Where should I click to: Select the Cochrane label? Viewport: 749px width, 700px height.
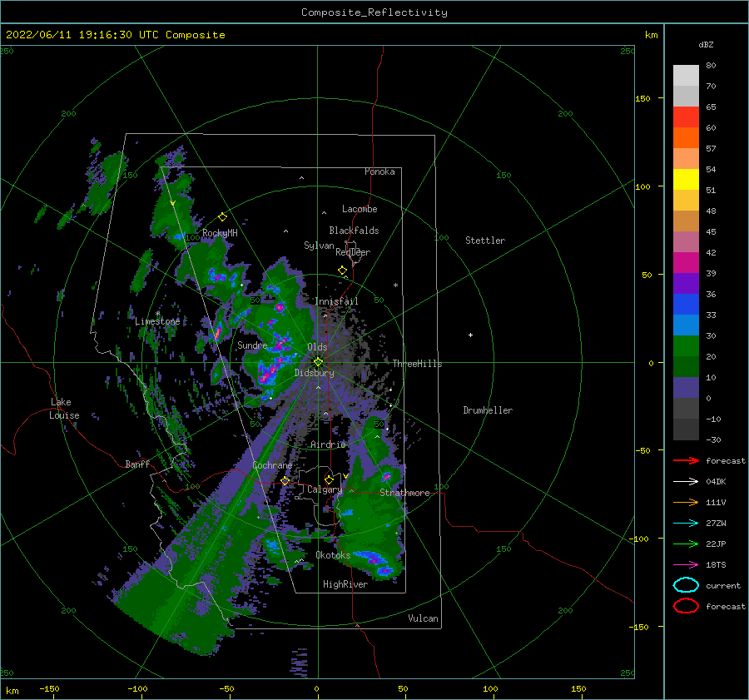click(272, 465)
